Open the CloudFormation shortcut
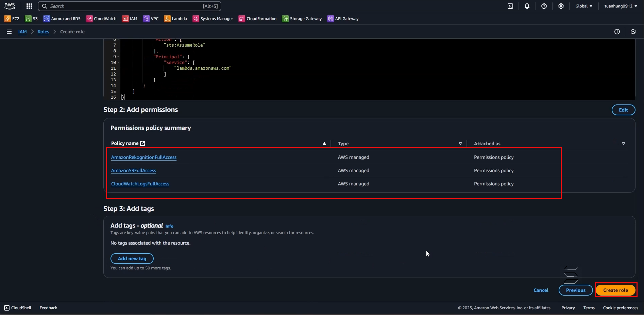Viewport: 644px width, 315px height. (x=258, y=19)
